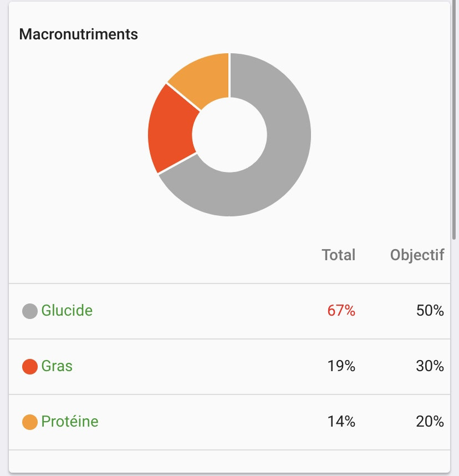Click the 50% Glucide objective value

[430, 311]
